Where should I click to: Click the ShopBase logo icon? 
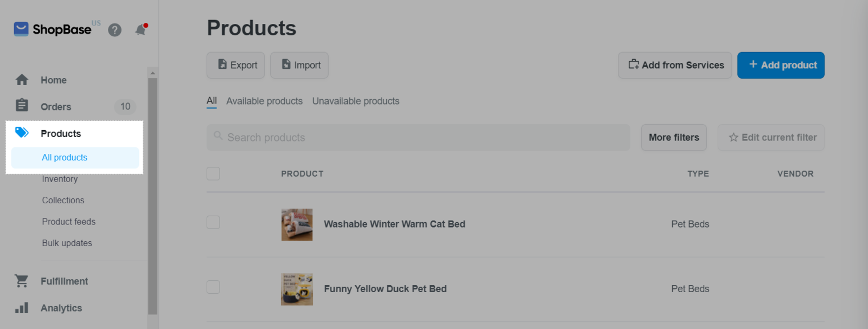[x=21, y=29]
